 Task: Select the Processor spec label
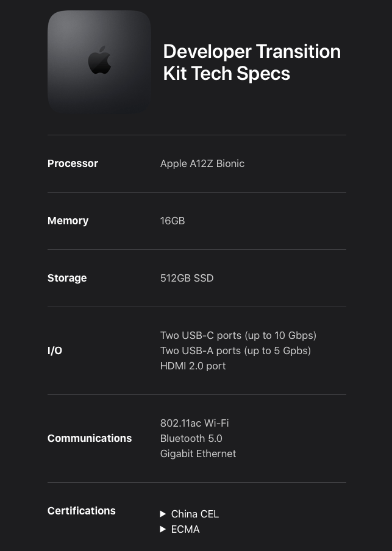(73, 163)
